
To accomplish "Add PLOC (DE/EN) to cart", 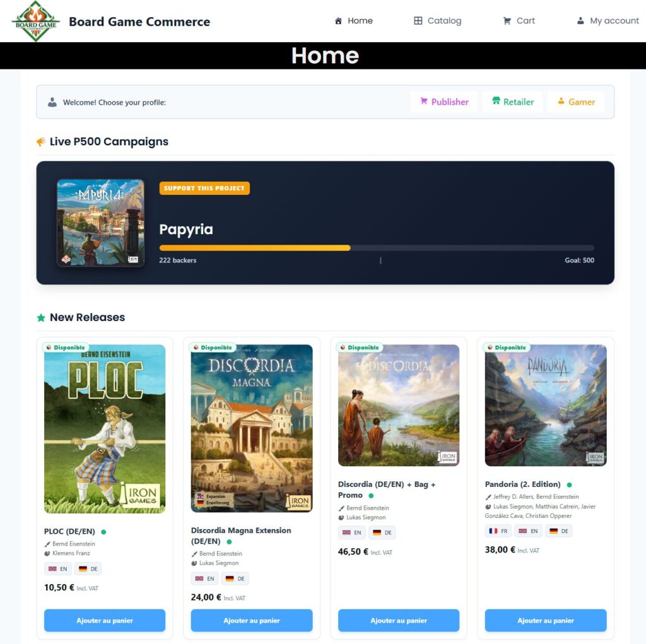I will (105, 621).
